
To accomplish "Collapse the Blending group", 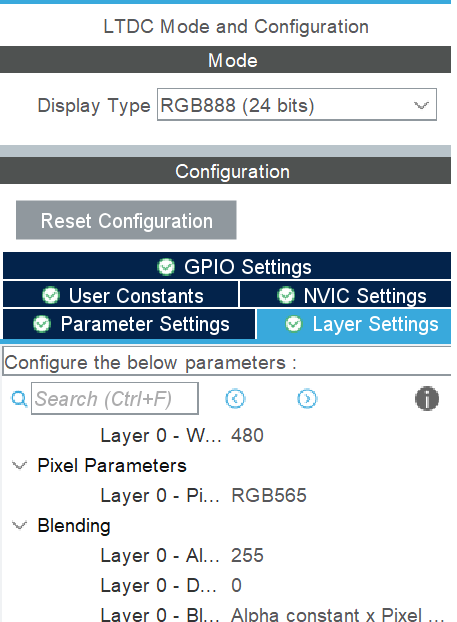I will click(x=19, y=525).
